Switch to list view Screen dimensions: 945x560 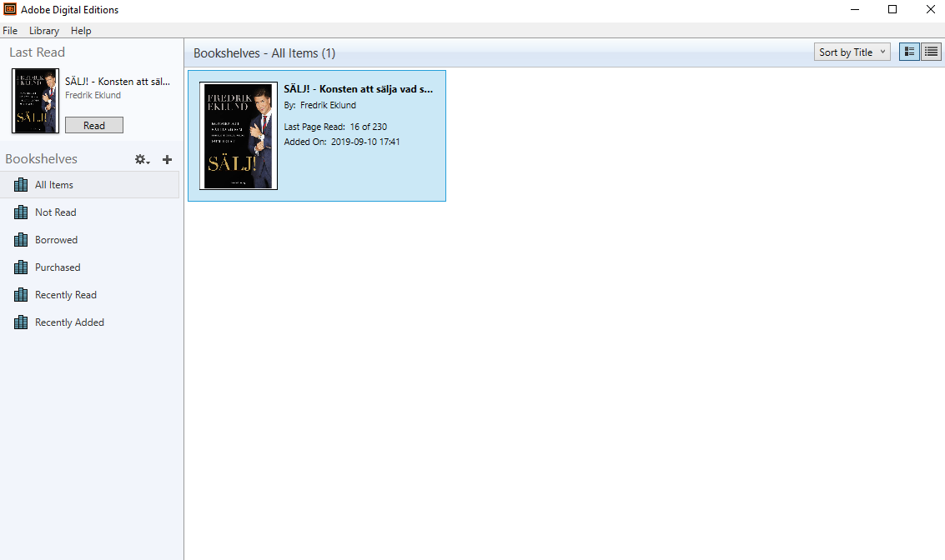(931, 52)
